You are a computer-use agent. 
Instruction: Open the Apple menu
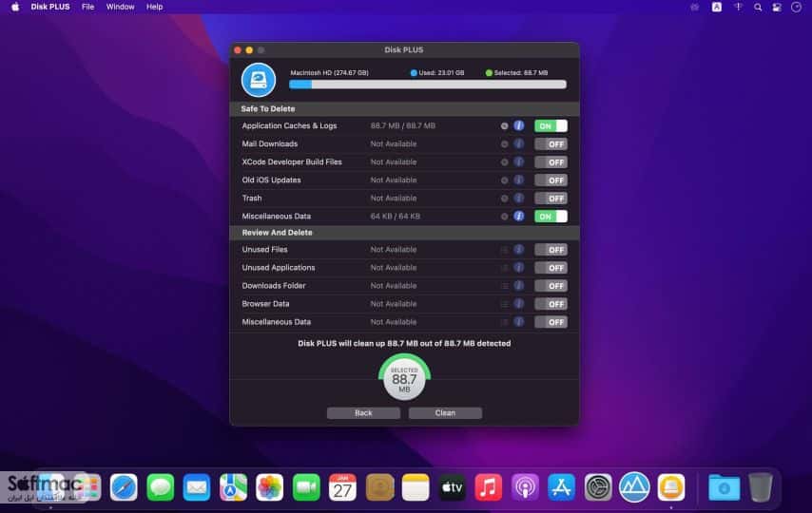pos(15,7)
